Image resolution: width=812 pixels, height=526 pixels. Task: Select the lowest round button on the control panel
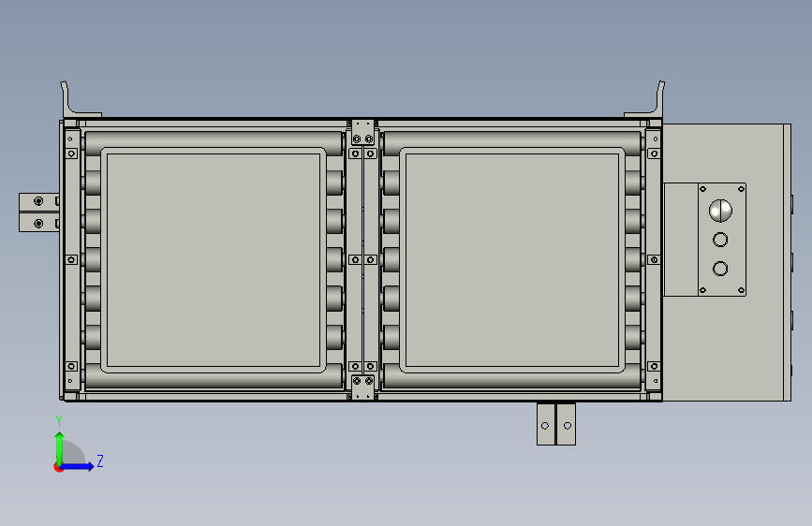coord(720,269)
